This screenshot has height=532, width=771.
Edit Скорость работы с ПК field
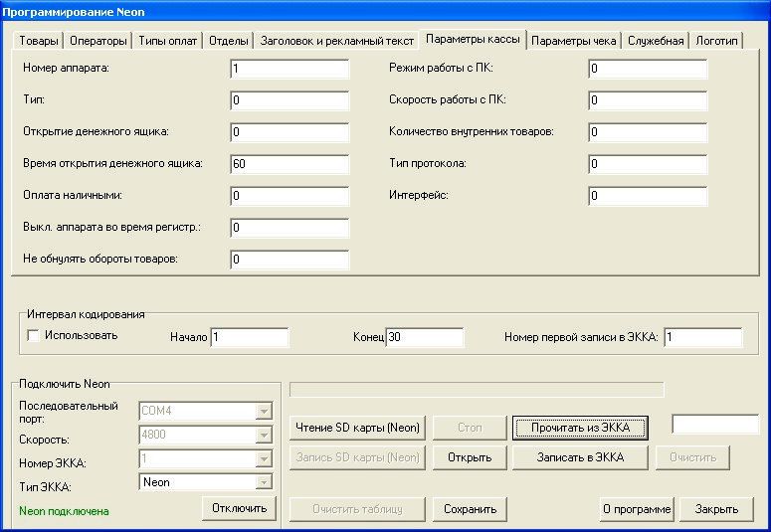[648, 100]
